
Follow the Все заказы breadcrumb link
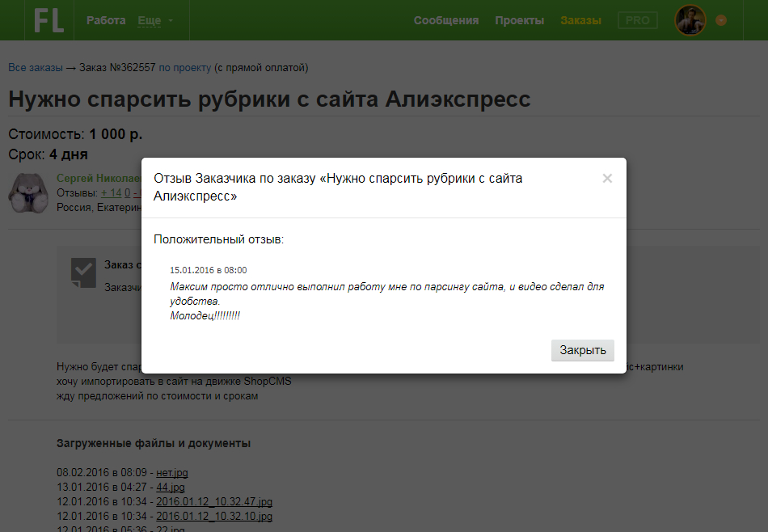pyautogui.click(x=36, y=68)
